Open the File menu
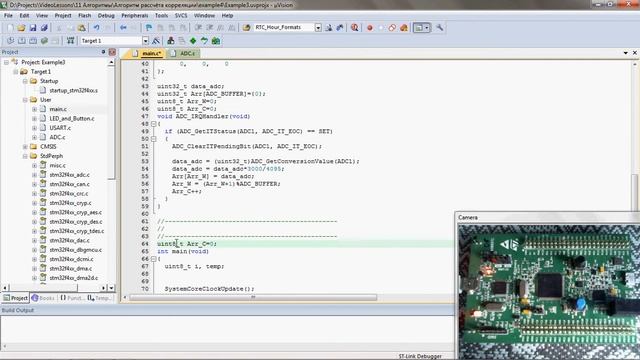 pos(8,16)
